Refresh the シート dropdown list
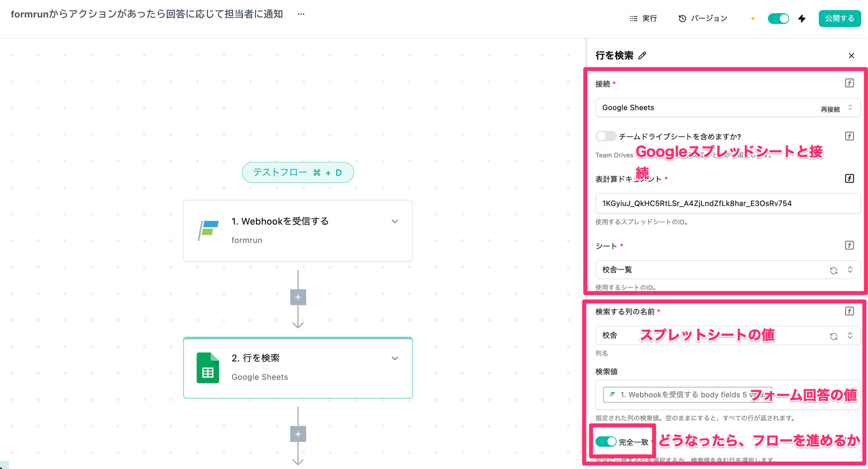The image size is (868, 469). (834, 270)
